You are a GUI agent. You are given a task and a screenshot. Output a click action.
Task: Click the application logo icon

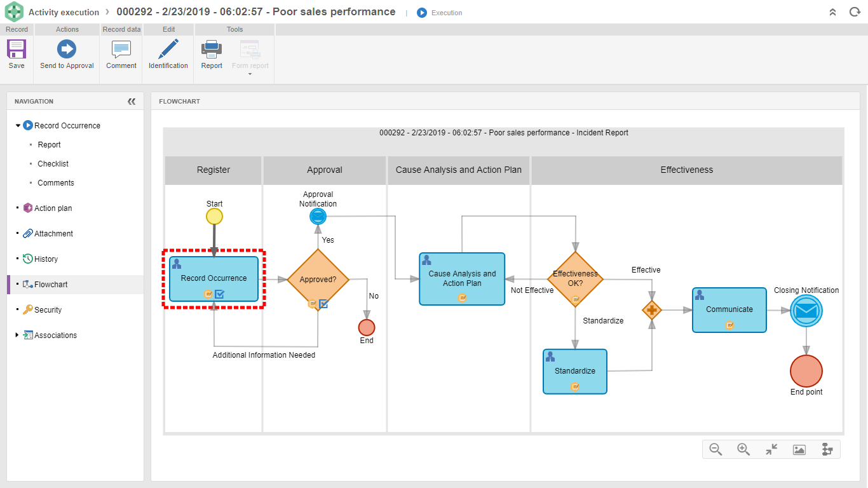point(14,12)
